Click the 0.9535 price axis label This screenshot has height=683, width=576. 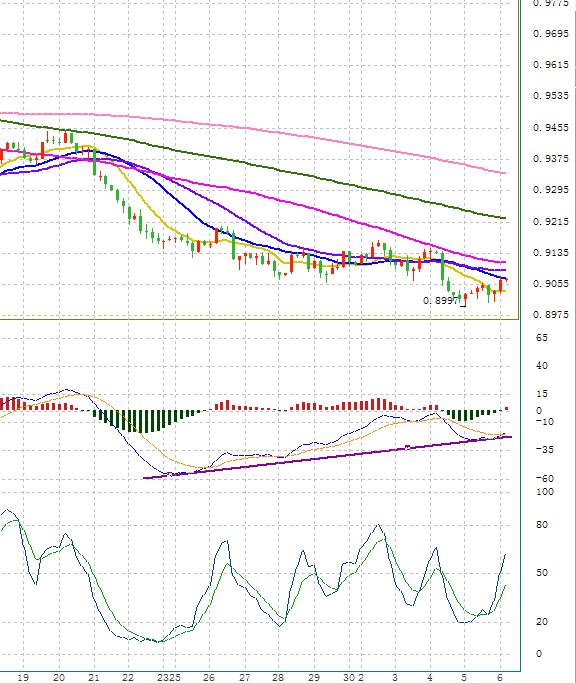pos(551,95)
